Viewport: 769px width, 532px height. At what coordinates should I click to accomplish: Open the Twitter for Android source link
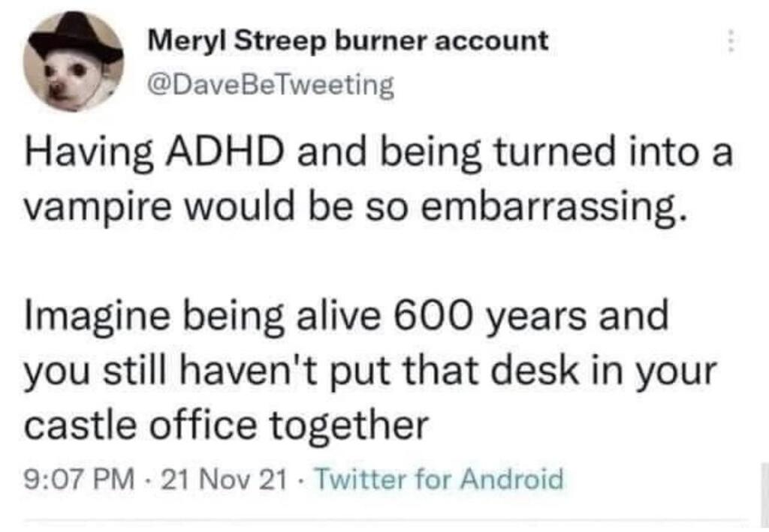(x=438, y=477)
